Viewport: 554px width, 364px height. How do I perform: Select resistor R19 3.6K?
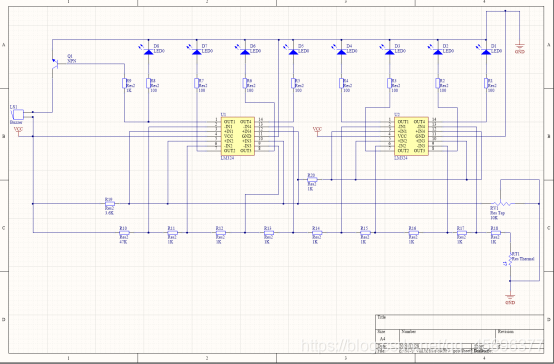(110, 204)
